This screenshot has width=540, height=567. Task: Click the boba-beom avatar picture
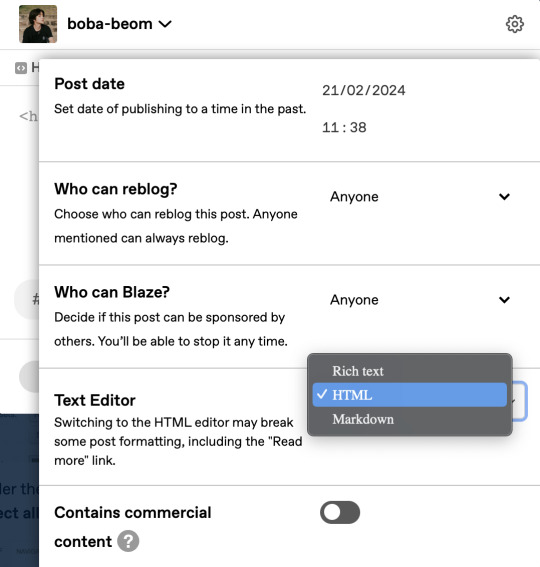coord(38,24)
